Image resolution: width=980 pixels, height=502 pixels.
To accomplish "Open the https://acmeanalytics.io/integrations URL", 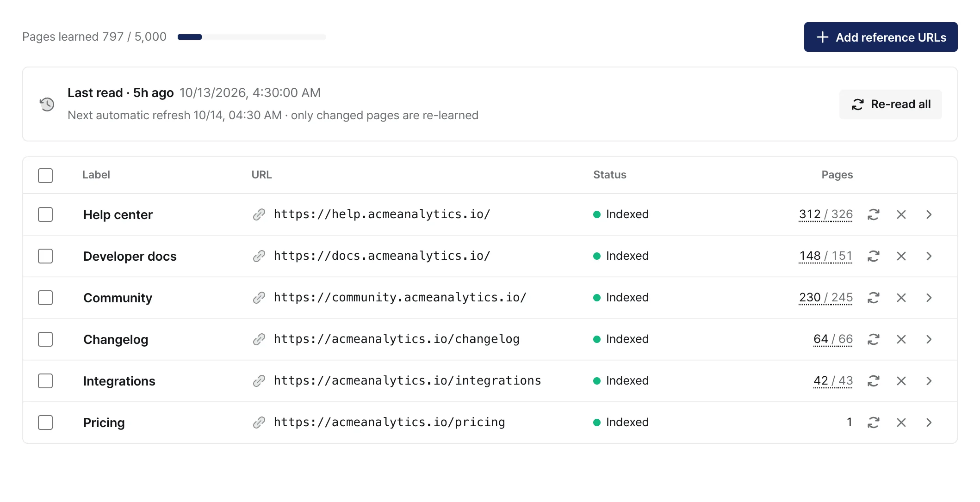I will [407, 380].
